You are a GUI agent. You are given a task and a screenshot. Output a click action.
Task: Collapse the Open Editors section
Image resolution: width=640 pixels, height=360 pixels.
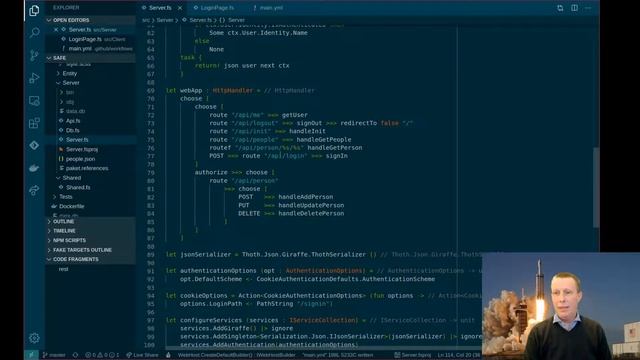pos(90,20)
